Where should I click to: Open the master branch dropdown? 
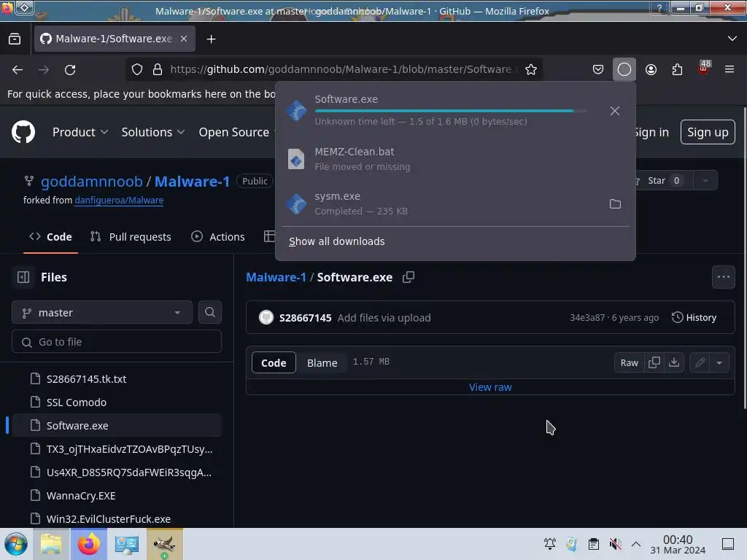[x=102, y=313]
